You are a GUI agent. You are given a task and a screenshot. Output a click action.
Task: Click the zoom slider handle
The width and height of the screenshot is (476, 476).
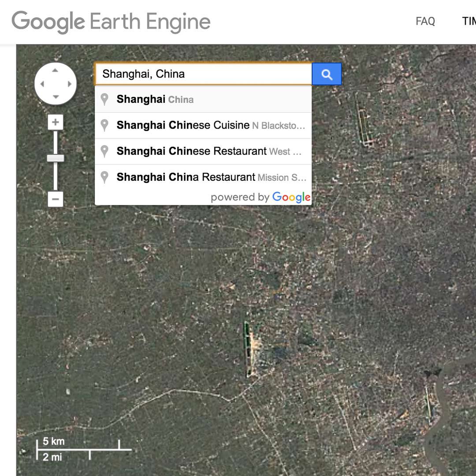(56, 158)
